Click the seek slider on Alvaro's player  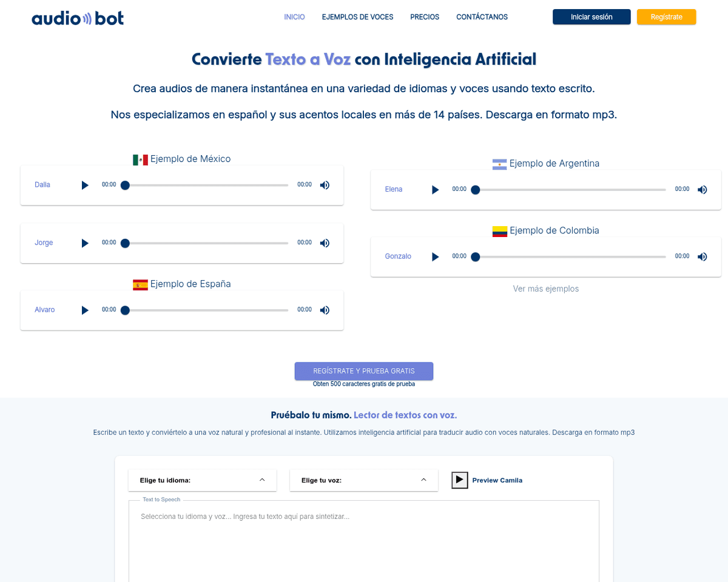pos(206,310)
